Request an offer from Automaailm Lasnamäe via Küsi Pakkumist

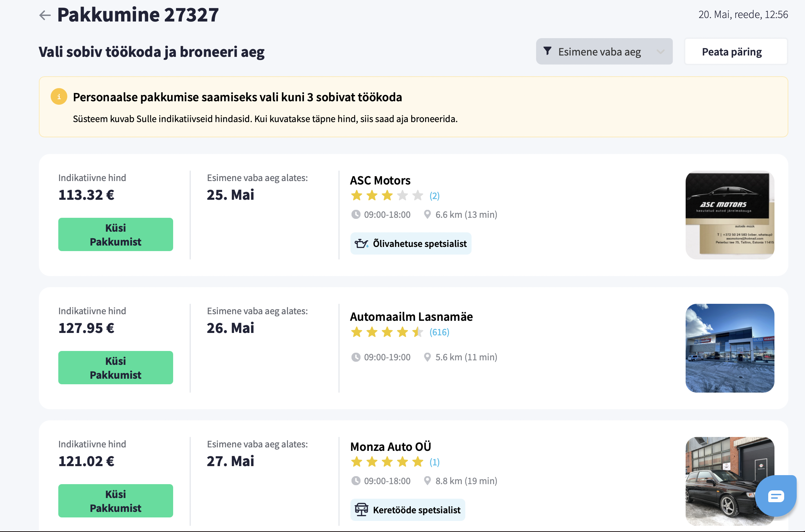coord(116,368)
